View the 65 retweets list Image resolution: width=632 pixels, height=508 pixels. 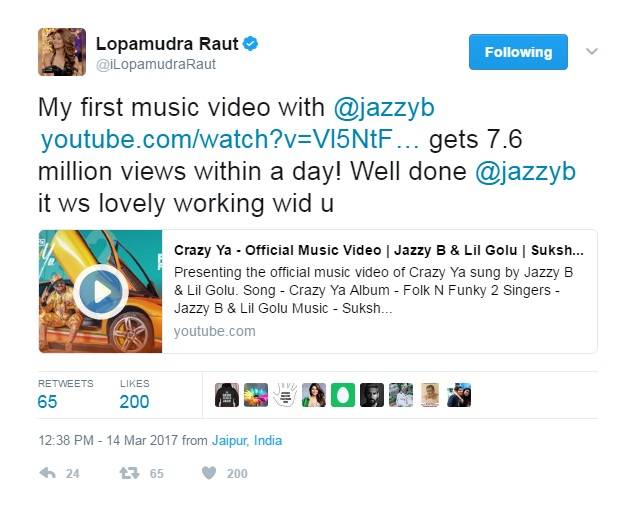pos(65,394)
